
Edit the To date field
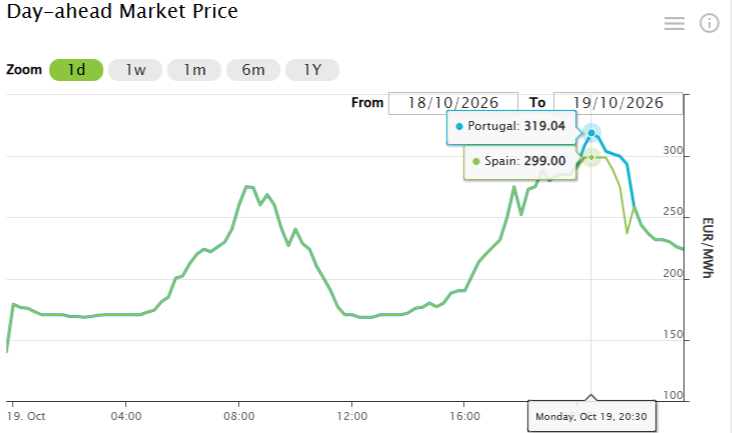(618, 103)
